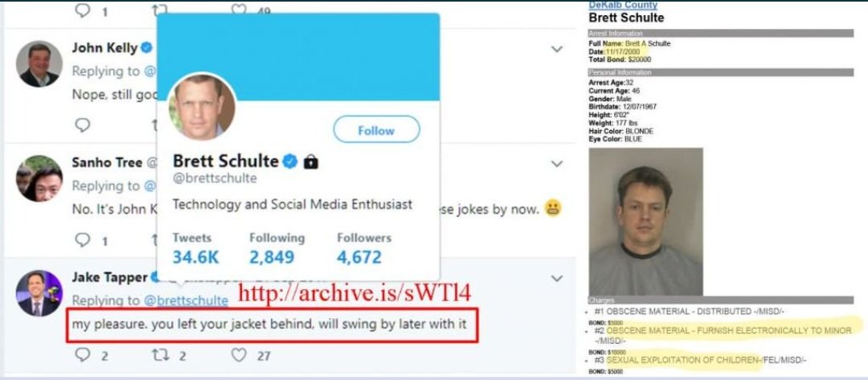Click the lock icon next to Brett Schulte
The width and height of the screenshot is (868, 380).
tap(311, 161)
